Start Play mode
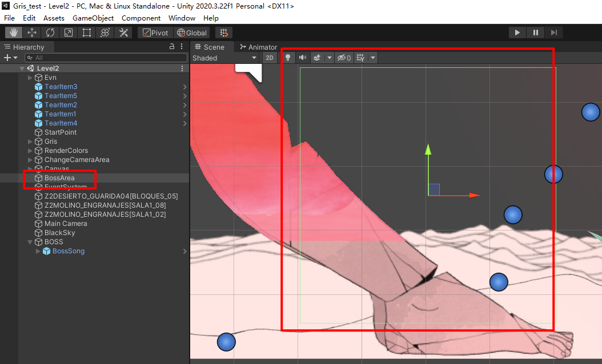Viewport: 602px width, 364px height. click(517, 33)
